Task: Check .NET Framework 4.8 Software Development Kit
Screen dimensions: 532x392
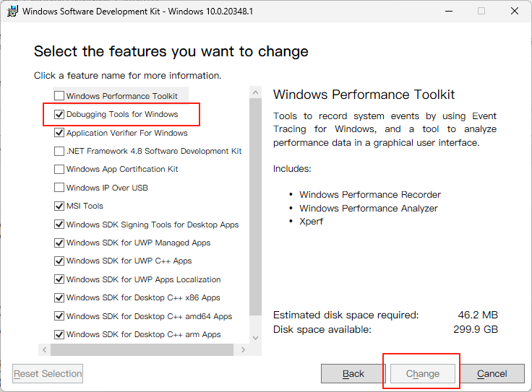Action: click(59, 151)
